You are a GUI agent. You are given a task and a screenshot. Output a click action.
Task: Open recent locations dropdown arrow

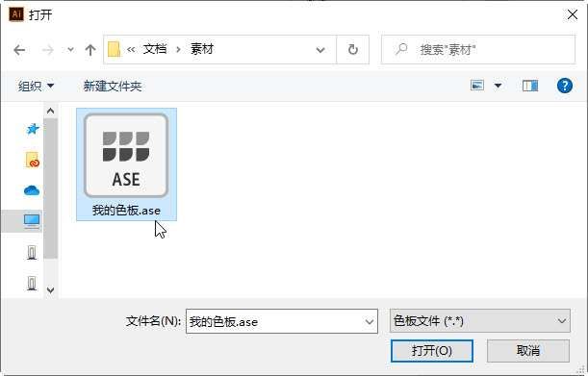[x=70, y=49]
